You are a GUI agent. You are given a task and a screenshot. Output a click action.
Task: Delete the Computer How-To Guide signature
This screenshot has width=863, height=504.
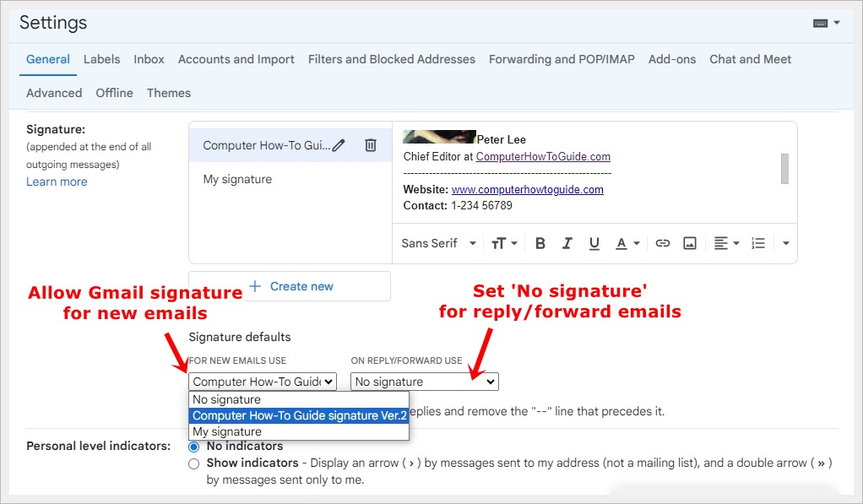tap(371, 144)
